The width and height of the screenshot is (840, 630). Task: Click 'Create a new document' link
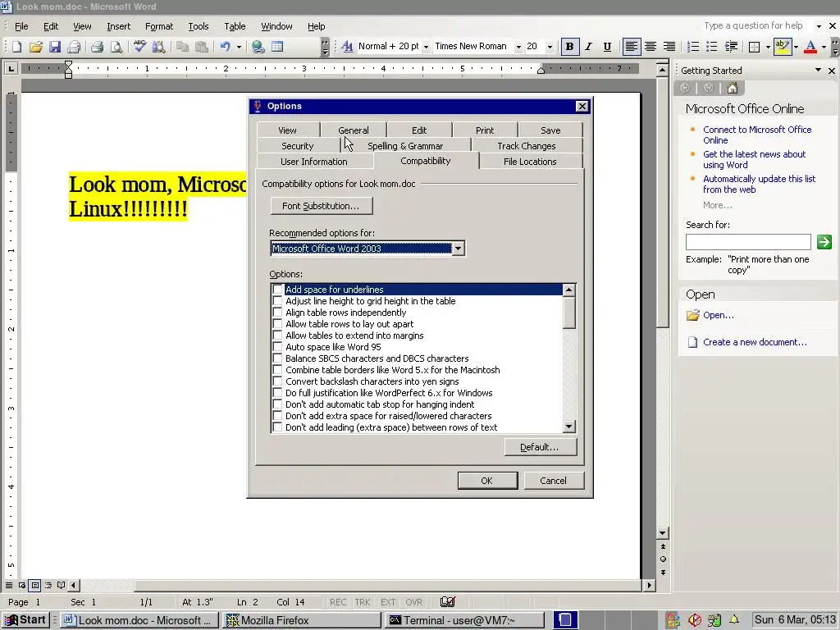pyautogui.click(x=755, y=342)
